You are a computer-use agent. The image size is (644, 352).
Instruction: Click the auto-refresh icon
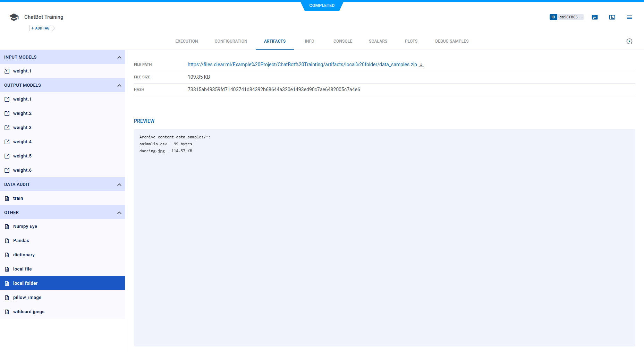[630, 41]
